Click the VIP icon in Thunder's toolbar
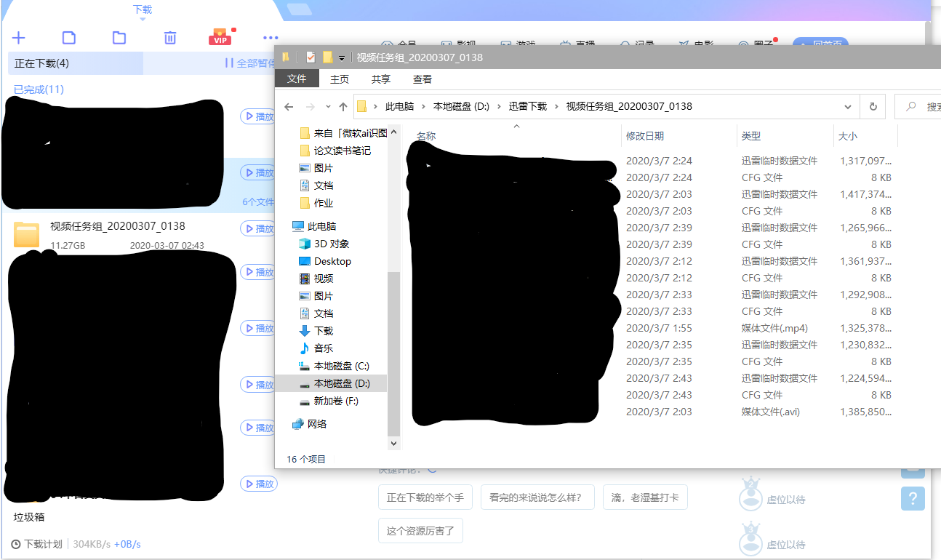 [221, 38]
